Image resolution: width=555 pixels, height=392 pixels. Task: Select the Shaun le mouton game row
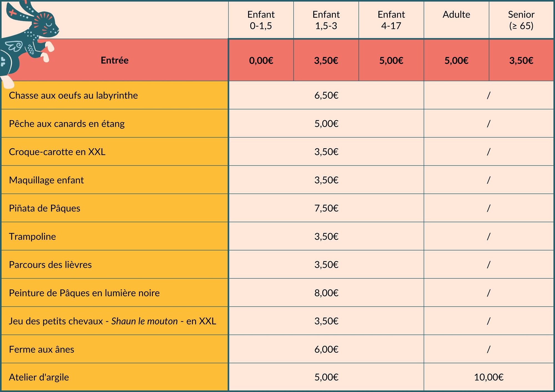pyautogui.click(x=112, y=321)
